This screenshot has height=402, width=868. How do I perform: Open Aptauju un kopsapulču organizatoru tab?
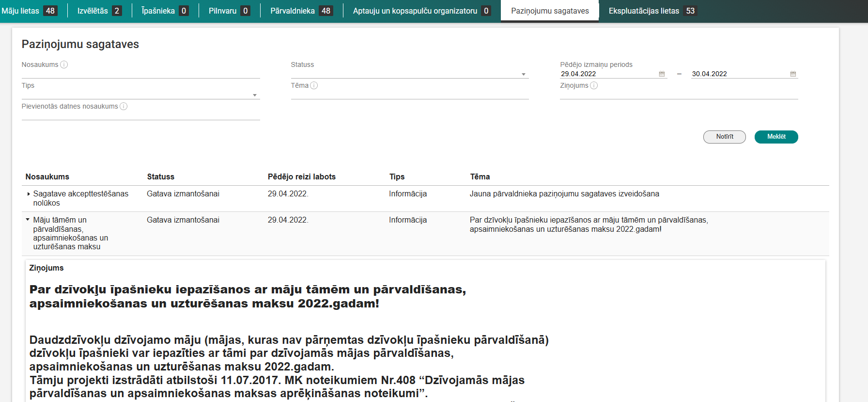[x=421, y=11]
